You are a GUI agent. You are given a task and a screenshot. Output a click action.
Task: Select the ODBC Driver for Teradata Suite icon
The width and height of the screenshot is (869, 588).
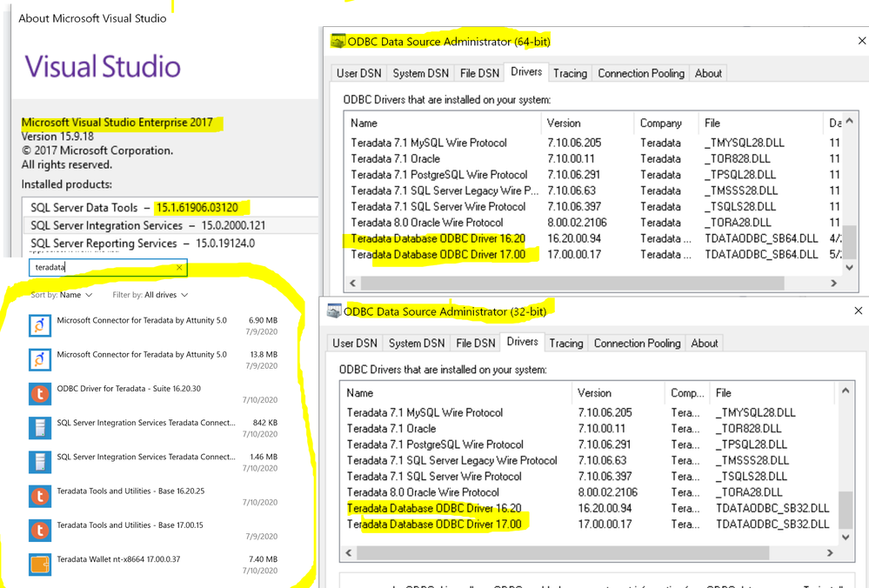coord(39,394)
